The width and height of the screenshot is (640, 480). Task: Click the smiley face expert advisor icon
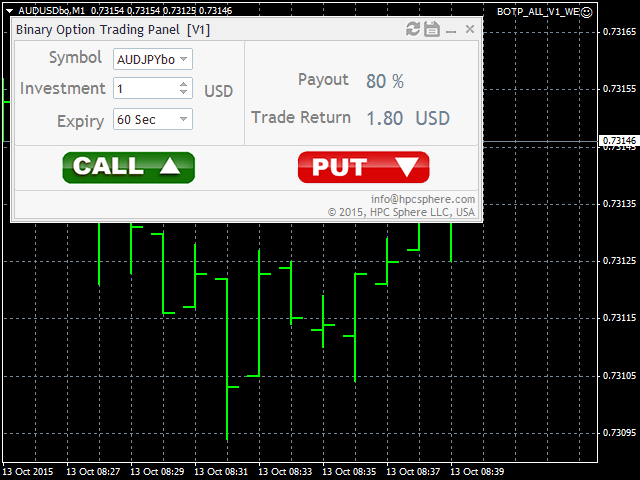click(586, 12)
